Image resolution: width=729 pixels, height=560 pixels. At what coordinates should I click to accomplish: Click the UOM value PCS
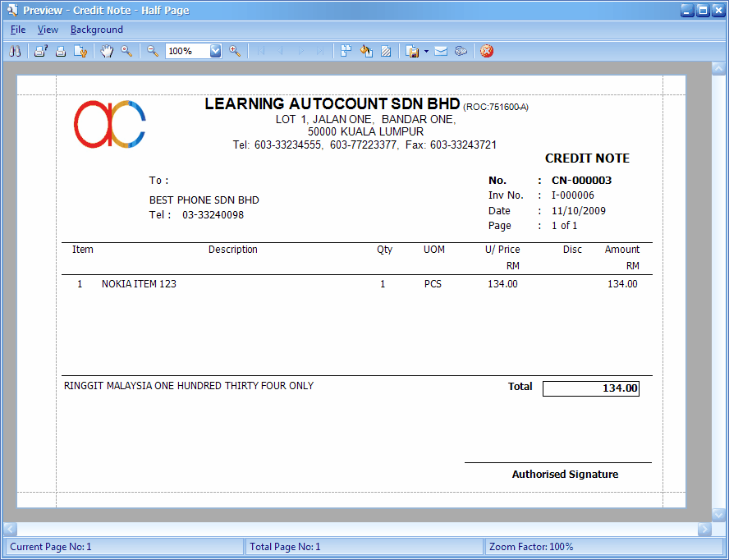click(x=433, y=284)
